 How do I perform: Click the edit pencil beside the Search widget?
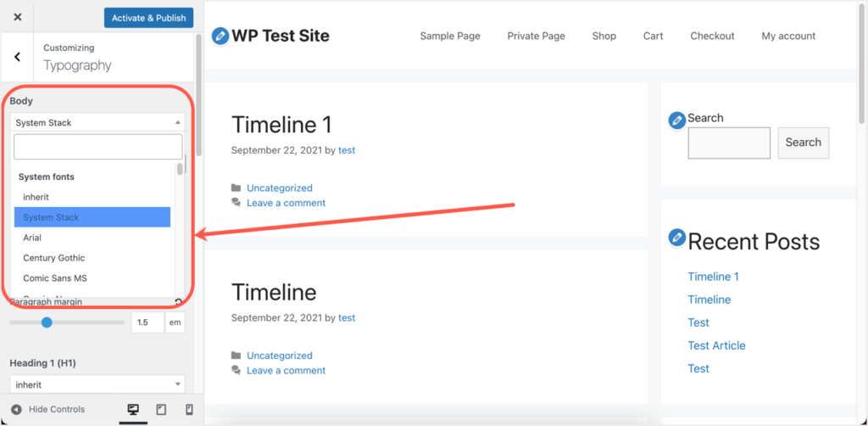pos(676,121)
